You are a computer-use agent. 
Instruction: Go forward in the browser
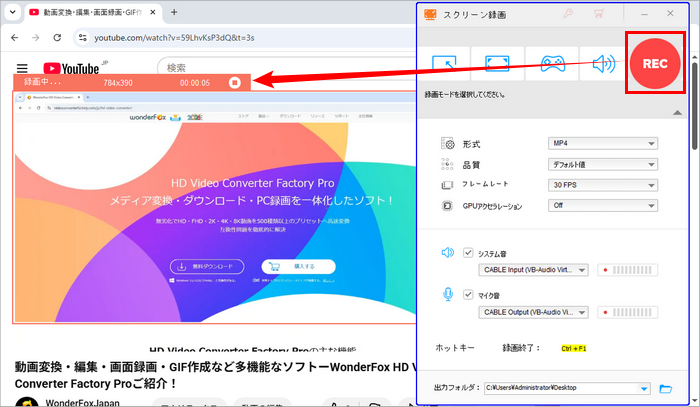tap(36, 37)
